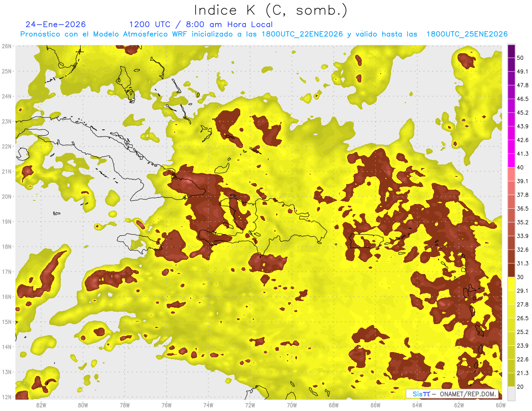Screen dimensions: 532x411
Task: Click the '72W' longitude label
Action: pos(250,405)
